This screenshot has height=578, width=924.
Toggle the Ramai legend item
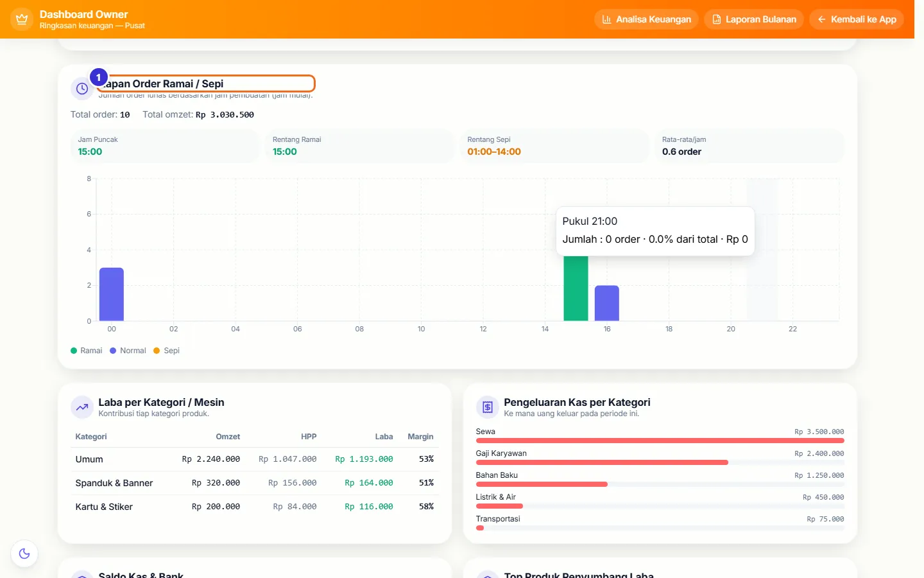click(x=87, y=351)
